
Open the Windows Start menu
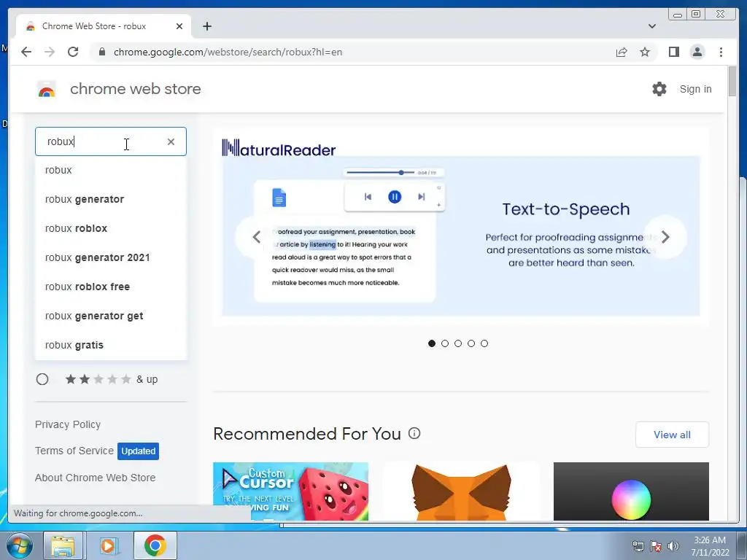click(19, 545)
